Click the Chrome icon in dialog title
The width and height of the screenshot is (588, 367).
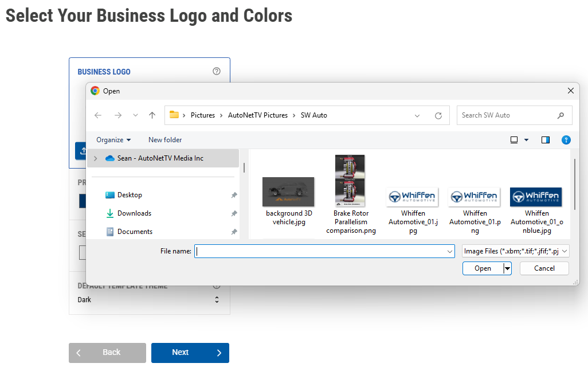pyautogui.click(x=95, y=91)
